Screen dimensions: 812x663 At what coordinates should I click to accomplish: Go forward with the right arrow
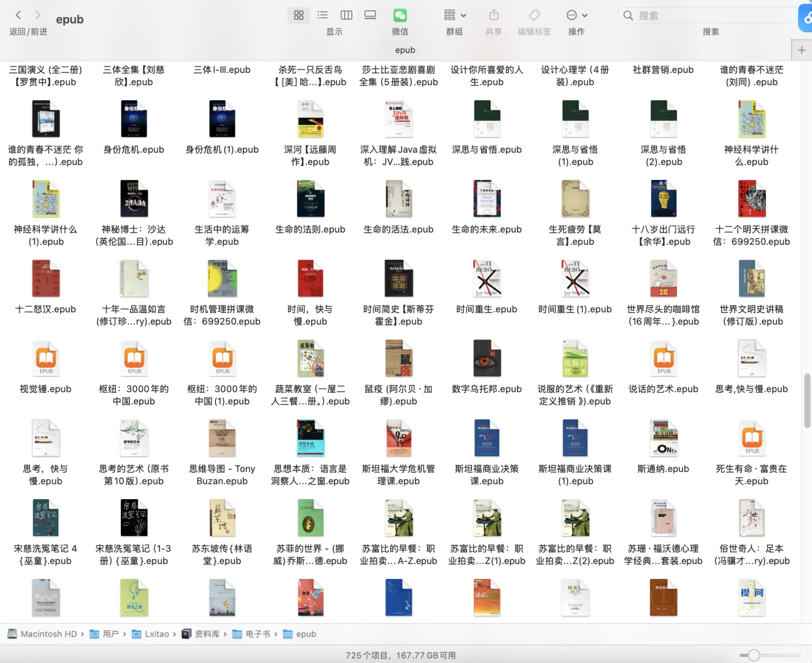pyautogui.click(x=38, y=15)
